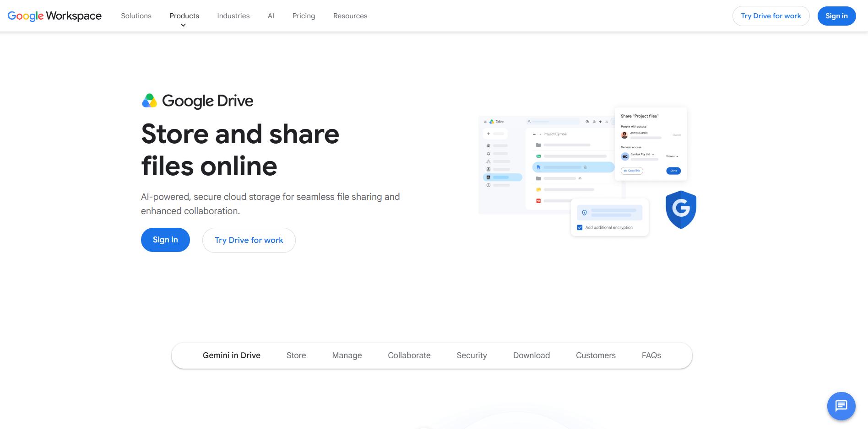This screenshot has height=429, width=868.
Task: Click the 'Store and share files online' headline
Action: [x=240, y=150]
